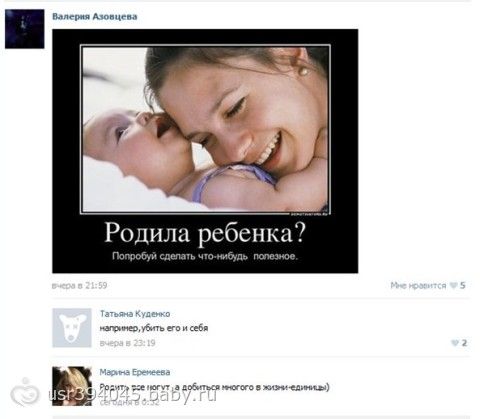Open Марина Еремеева's avatar photo

[72, 386]
